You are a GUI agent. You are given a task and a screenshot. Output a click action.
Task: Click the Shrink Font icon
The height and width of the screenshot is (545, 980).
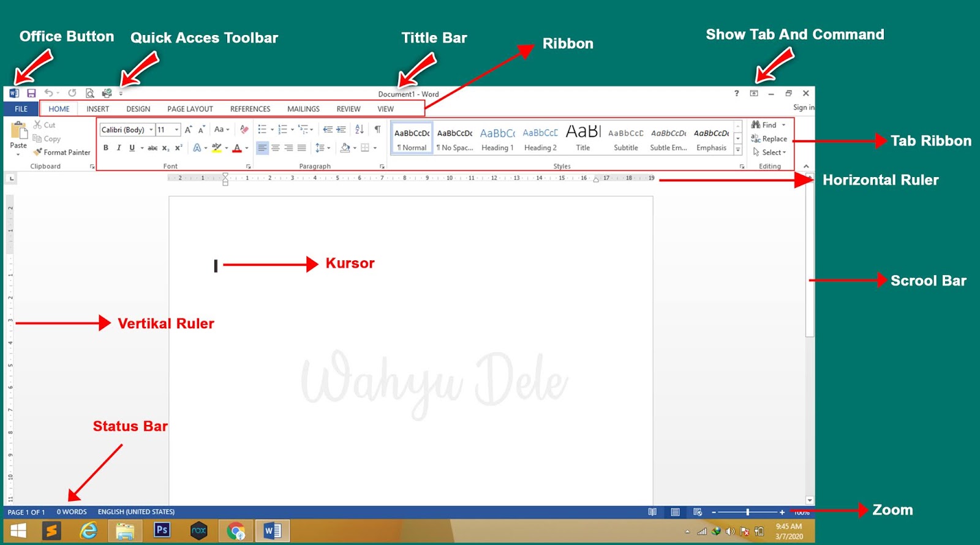pyautogui.click(x=201, y=130)
